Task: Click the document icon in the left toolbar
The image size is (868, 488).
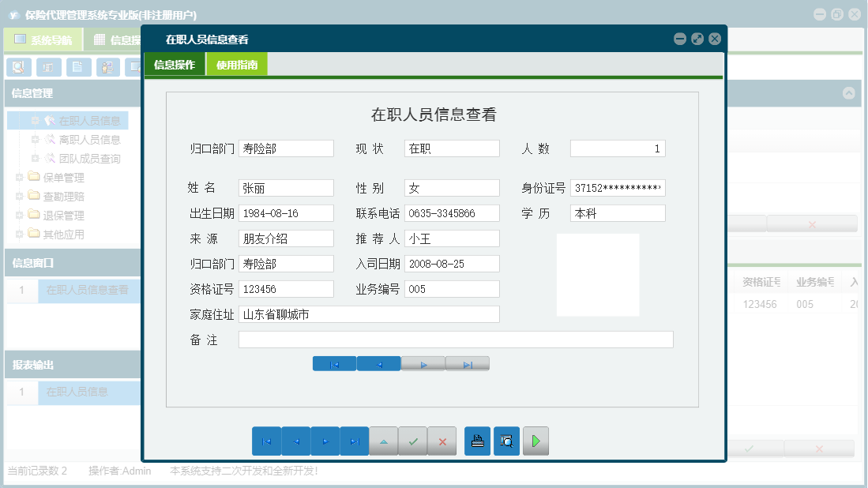Action: pyautogui.click(x=77, y=67)
